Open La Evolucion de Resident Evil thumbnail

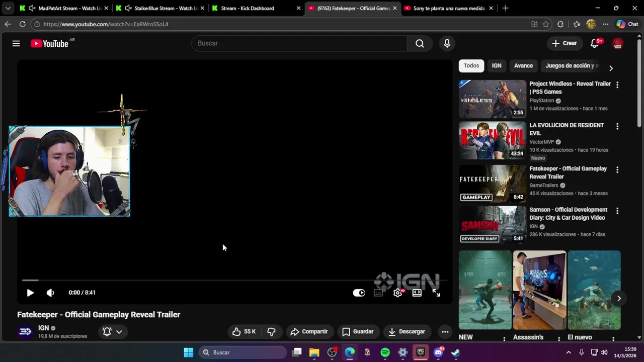click(x=493, y=140)
